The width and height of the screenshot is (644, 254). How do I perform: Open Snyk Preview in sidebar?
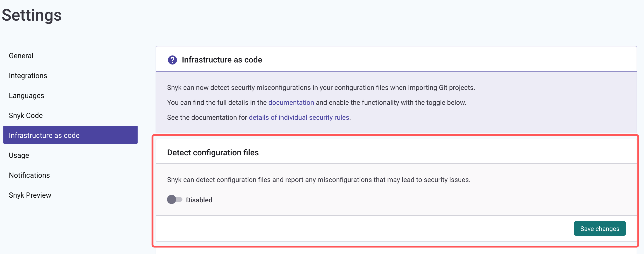point(30,195)
